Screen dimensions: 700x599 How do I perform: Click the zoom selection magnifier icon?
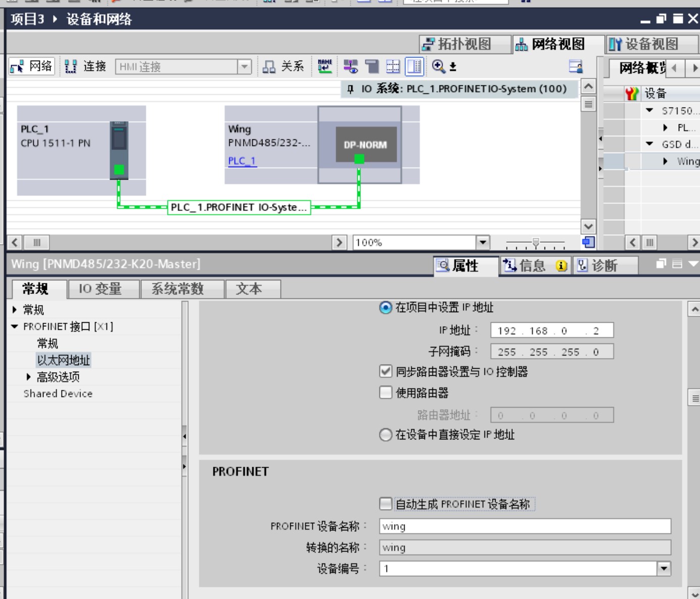tap(438, 66)
